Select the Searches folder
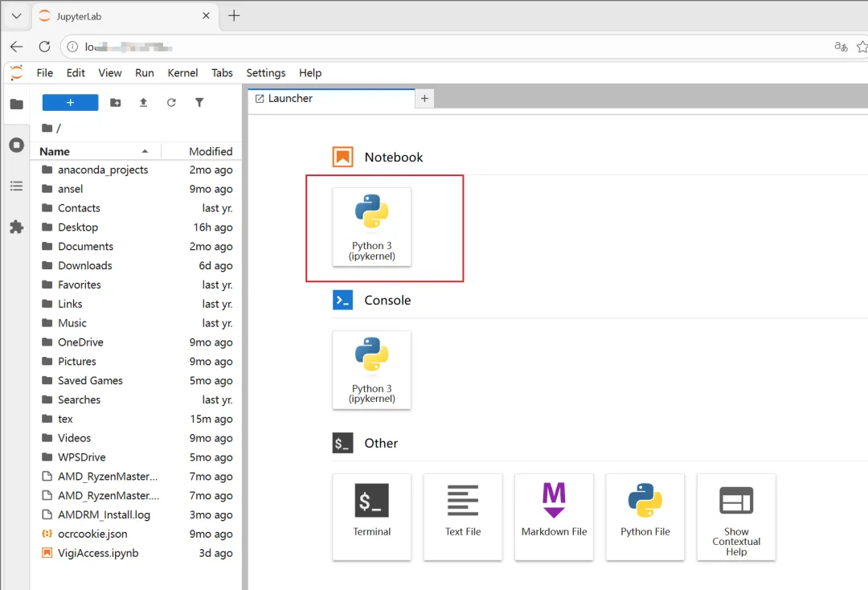The width and height of the screenshot is (868, 590). (137, 399)
